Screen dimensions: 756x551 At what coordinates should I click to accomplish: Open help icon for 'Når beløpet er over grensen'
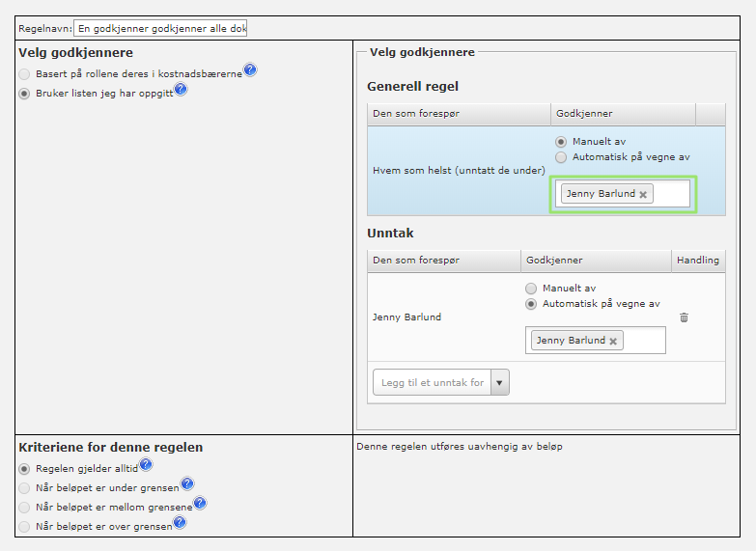(180, 522)
